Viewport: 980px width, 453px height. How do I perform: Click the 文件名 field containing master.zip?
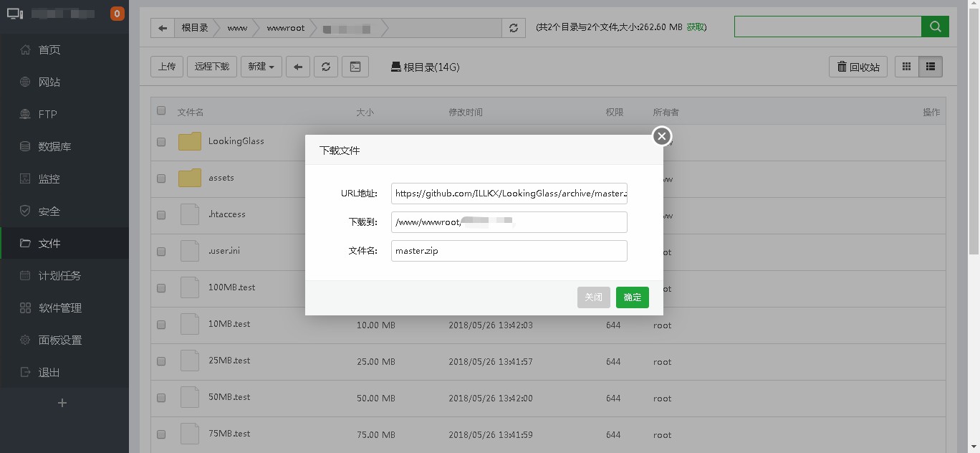[x=509, y=251]
